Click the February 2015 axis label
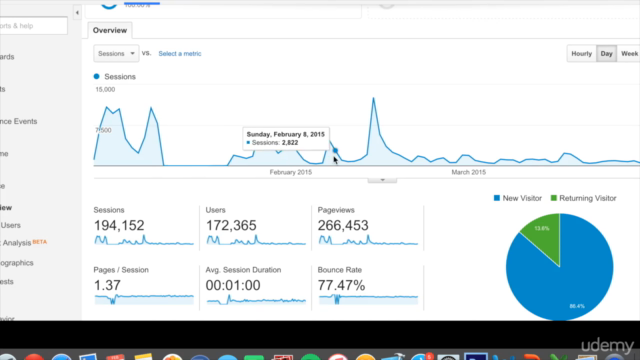 [291, 172]
